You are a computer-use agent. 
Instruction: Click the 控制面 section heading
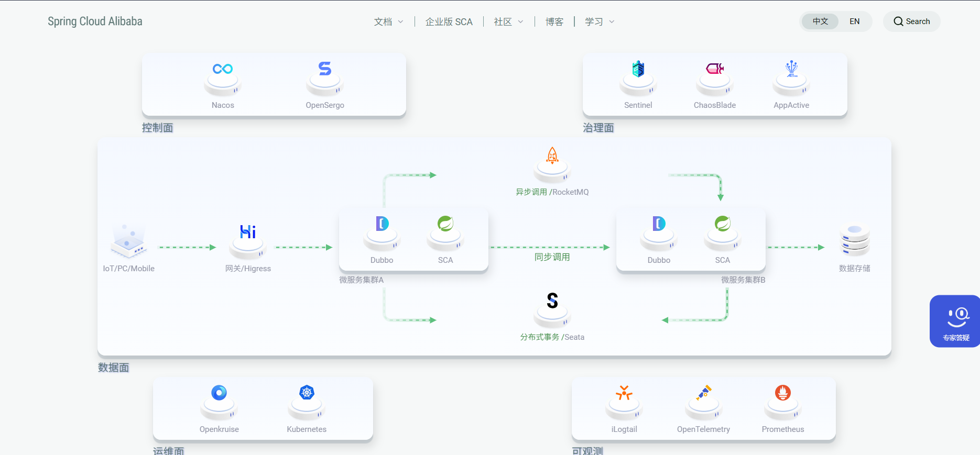tap(158, 128)
